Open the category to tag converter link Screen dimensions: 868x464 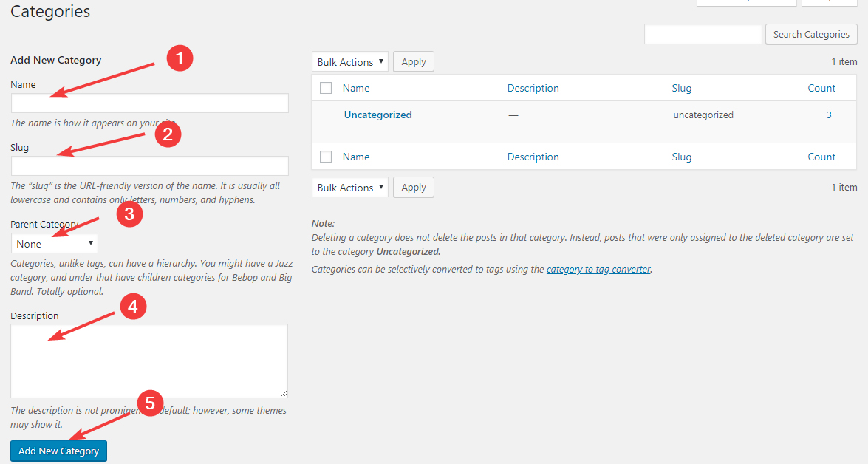coord(598,270)
